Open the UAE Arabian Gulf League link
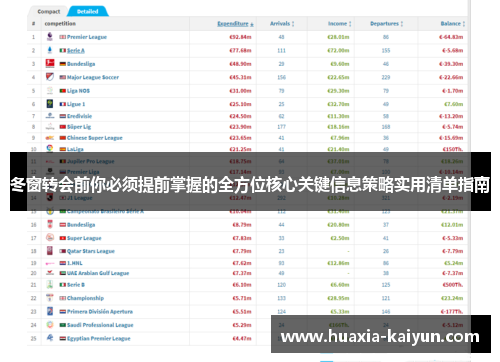 pos(98,273)
